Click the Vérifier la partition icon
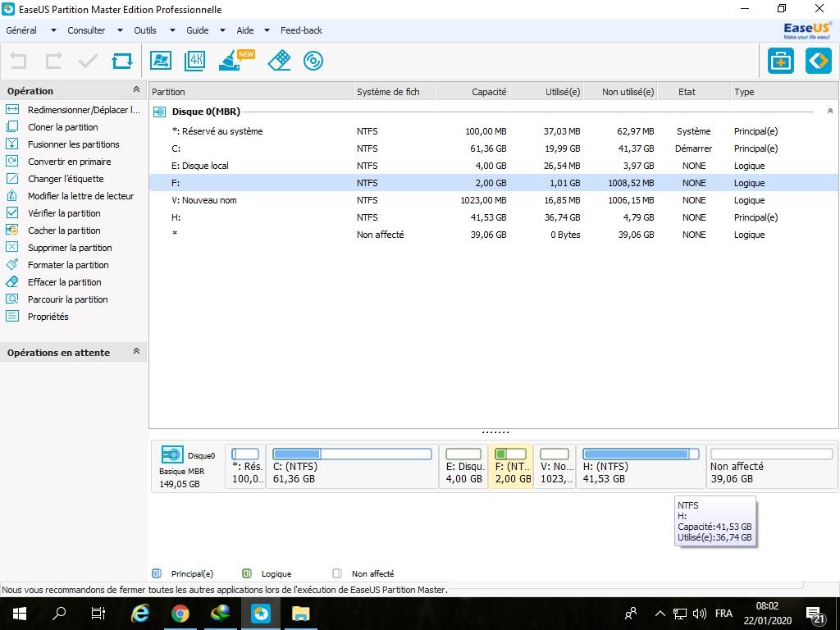840x630 pixels. 11,212
